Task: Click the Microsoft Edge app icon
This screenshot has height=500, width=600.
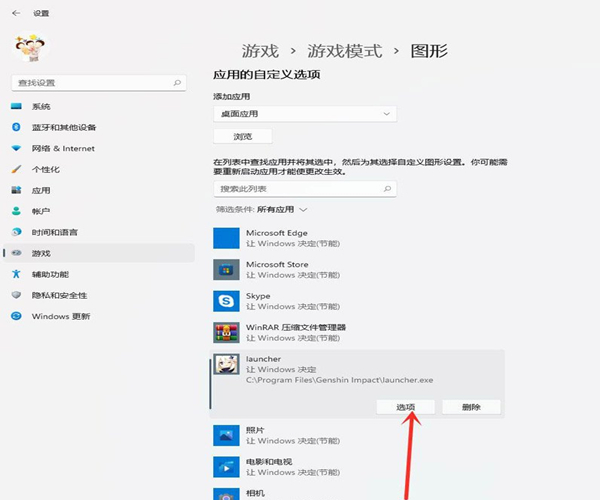Action: tap(226, 238)
